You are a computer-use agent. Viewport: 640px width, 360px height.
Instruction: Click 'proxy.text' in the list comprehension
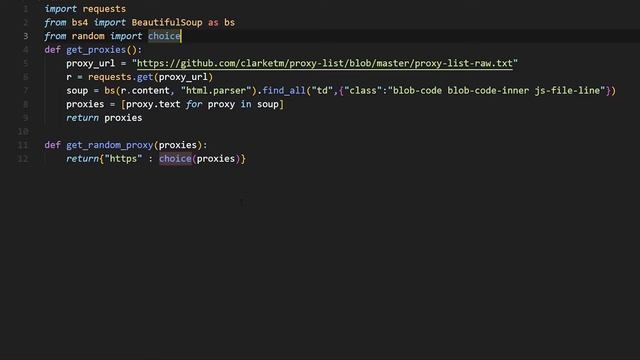pyautogui.click(x=153, y=104)
